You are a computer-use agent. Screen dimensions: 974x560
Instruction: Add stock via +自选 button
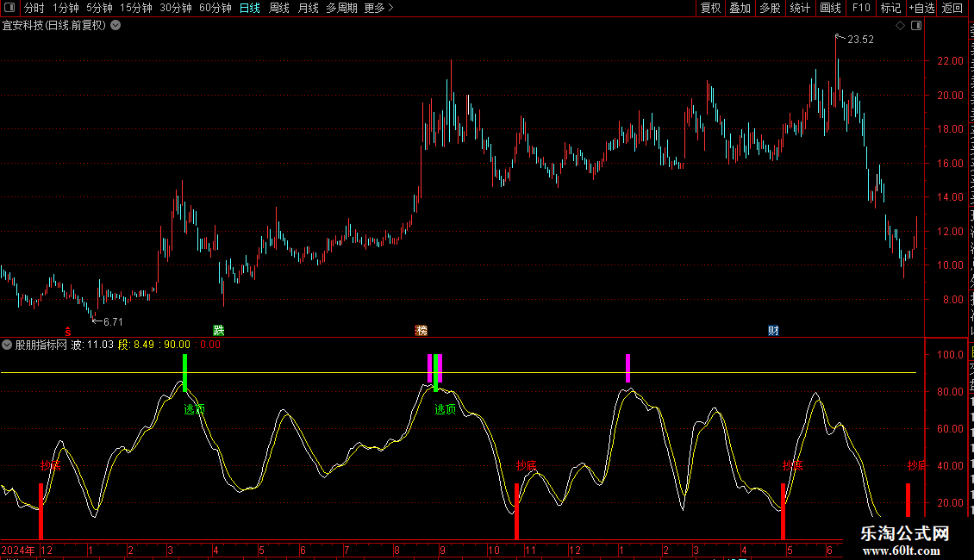click(921, 8)
